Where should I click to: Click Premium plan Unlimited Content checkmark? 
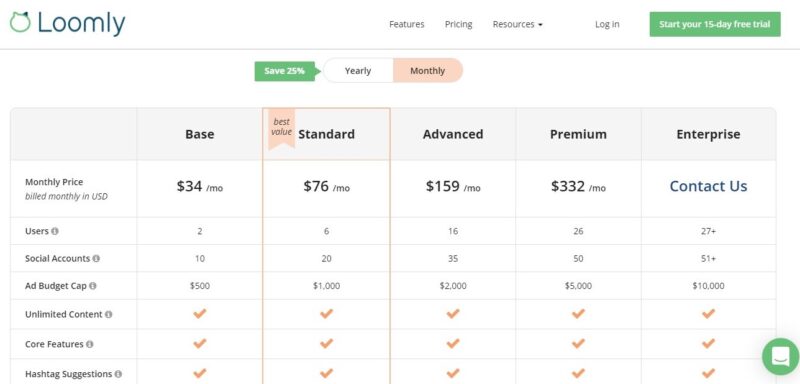point(578,314)
